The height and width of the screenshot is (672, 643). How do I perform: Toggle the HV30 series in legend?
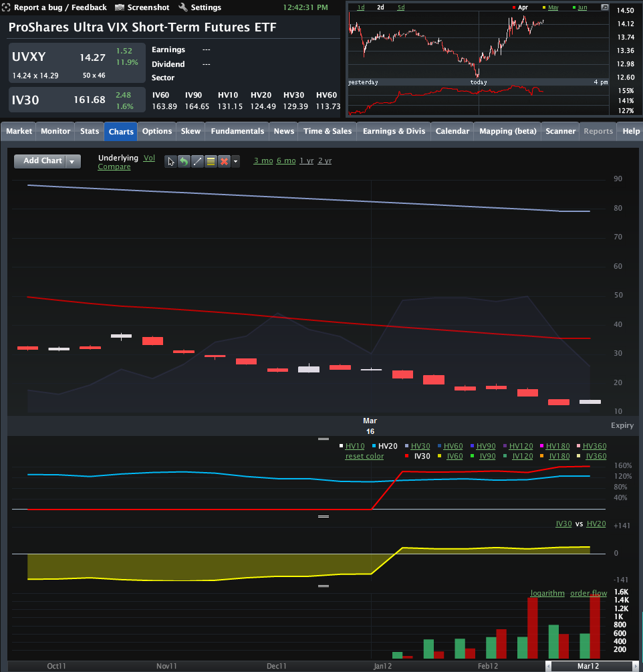click(x=420, y=446)
